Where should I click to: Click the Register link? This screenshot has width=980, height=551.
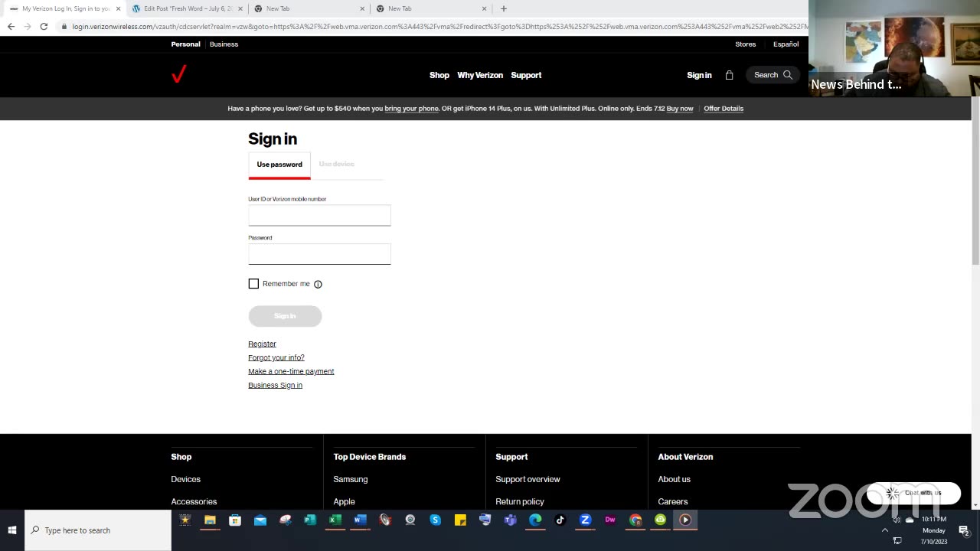point(262,344)
